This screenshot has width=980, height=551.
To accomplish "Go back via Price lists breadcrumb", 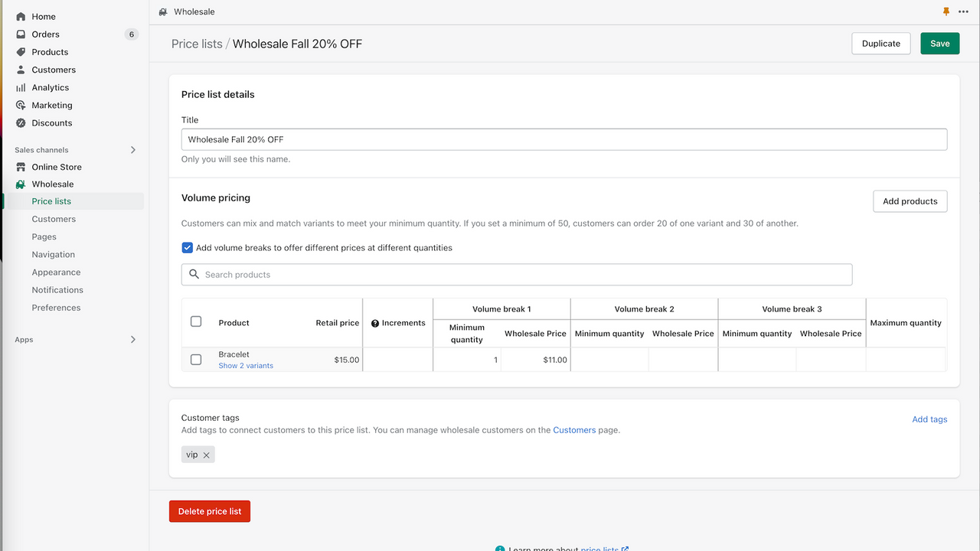I will click(197, 44).
